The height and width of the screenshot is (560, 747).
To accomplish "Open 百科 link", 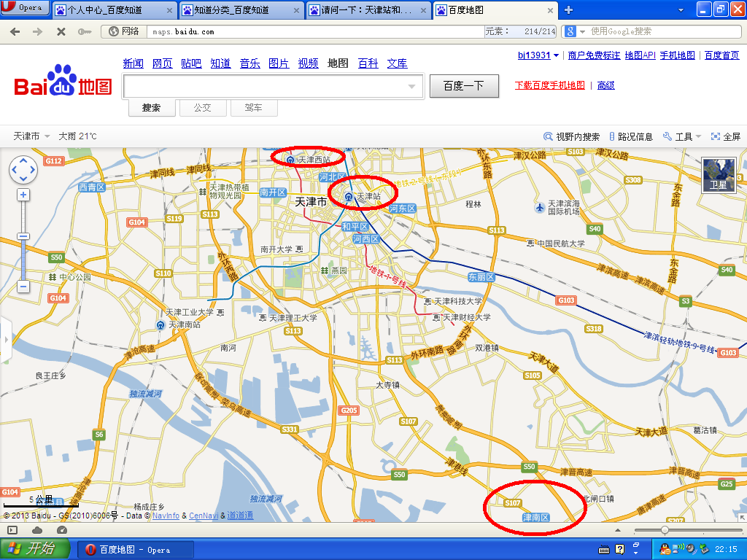I will pyautogui.click(x=368, y=63).
